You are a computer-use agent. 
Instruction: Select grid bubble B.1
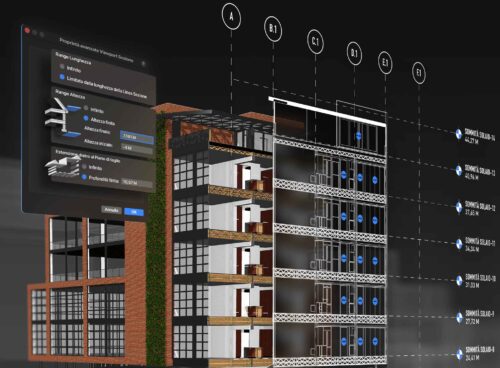[x=273, y=29]
